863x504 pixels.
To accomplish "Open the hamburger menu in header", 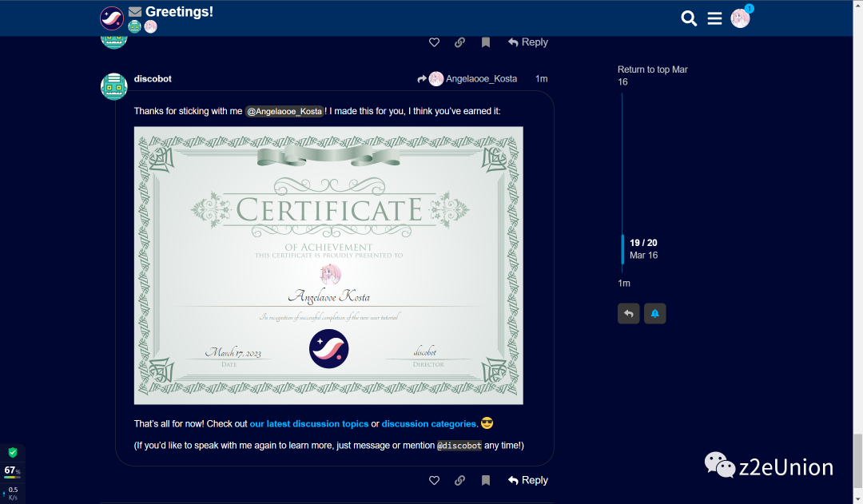I will click(714, 18).
